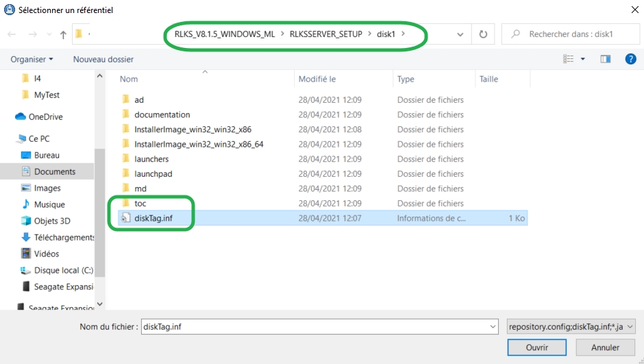Image resolution: width=644 pixels, height=364 pixels.
Task: Close the Sélectionner un référentiel dialog
Action: (634, 10)
